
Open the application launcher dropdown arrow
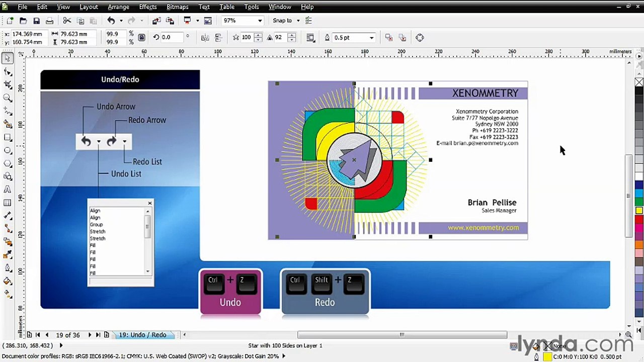point(197,21)
